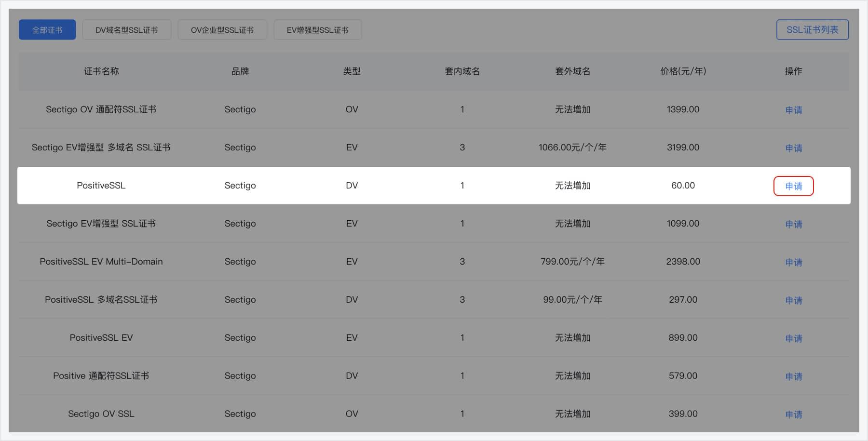Switch to EV增强型SSL证书 tab

tap(318, 30)
